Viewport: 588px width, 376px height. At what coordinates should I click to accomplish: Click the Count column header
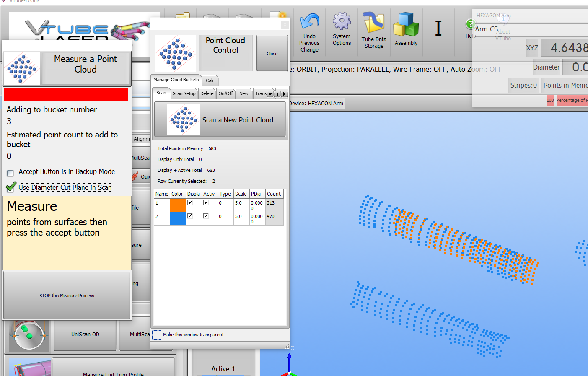tap(274, 194)
